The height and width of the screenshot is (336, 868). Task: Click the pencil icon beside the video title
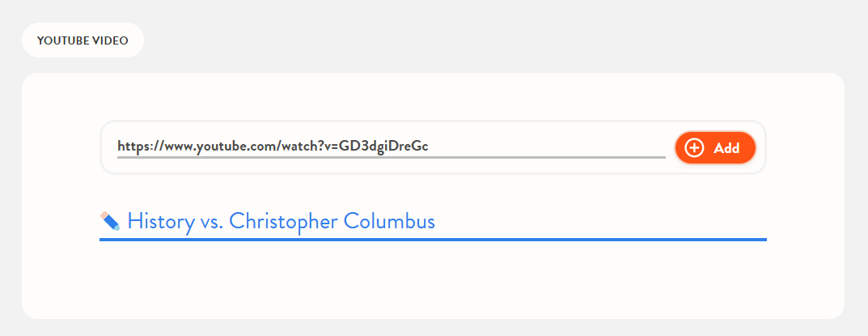pyautogui.click(x=109, y=221)
